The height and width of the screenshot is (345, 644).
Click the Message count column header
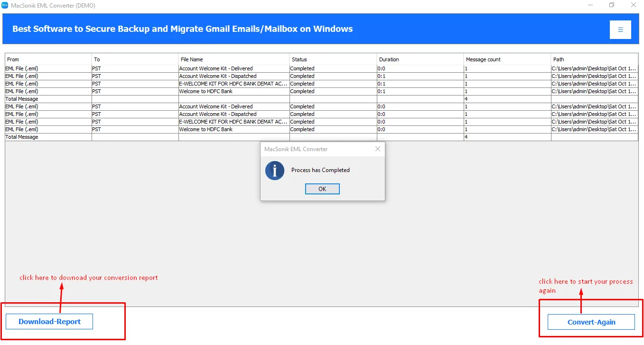[507, 59]
